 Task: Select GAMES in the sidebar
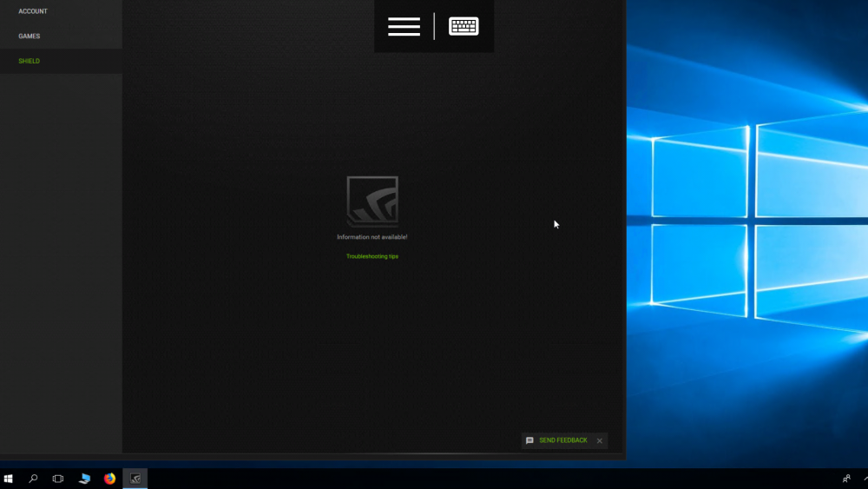pos(30,36)
